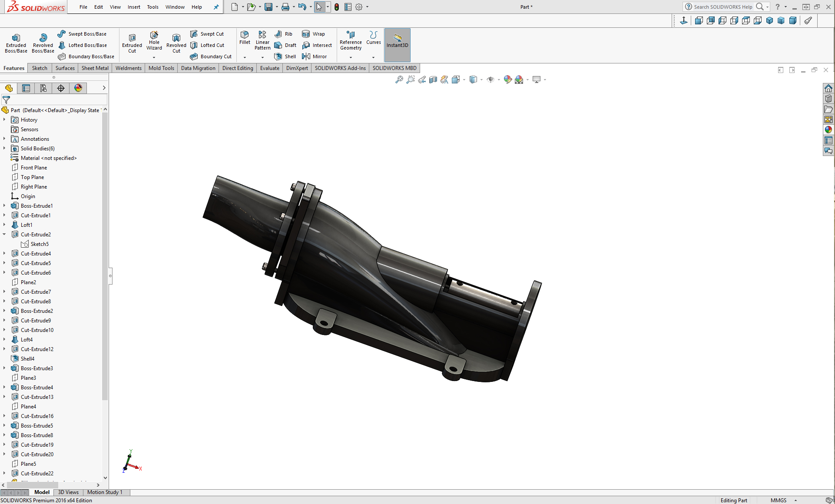
Task: Switch to the Motion Study 1 tab
Action: tap(105, 492)
